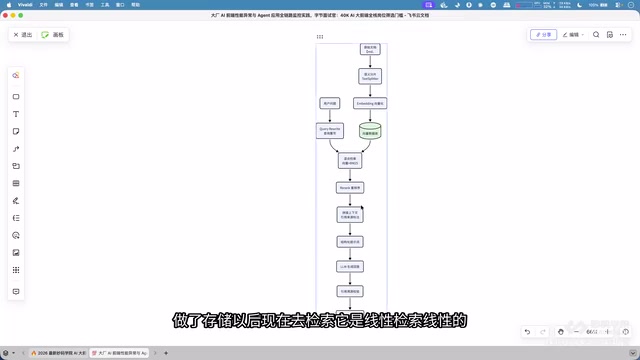Select the table tool in sidebar
The image size is (640, 360).
(x=16, y=183)
